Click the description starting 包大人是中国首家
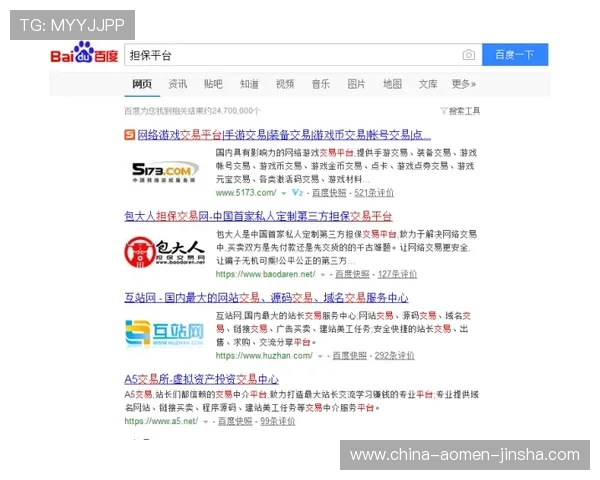Image resolution: width=600 pixels, height=480 pixels. tap(346, 247)
